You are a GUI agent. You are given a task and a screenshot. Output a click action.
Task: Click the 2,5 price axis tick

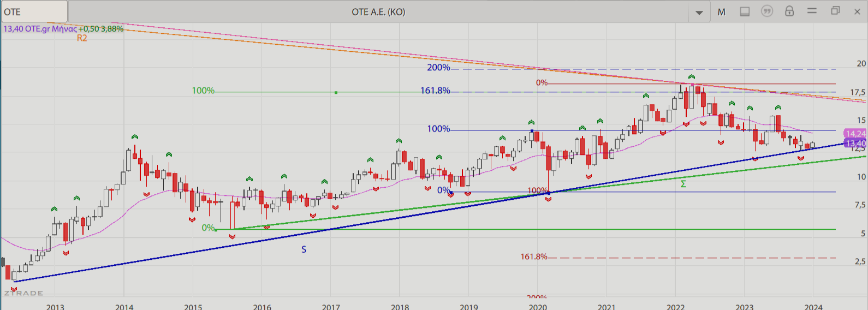(x=860, y=261)
